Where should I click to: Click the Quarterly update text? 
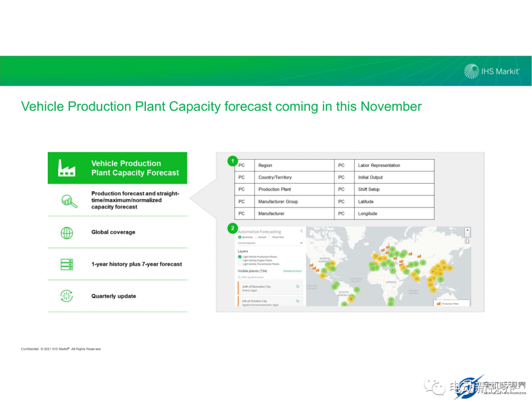[x=114, y=296]
